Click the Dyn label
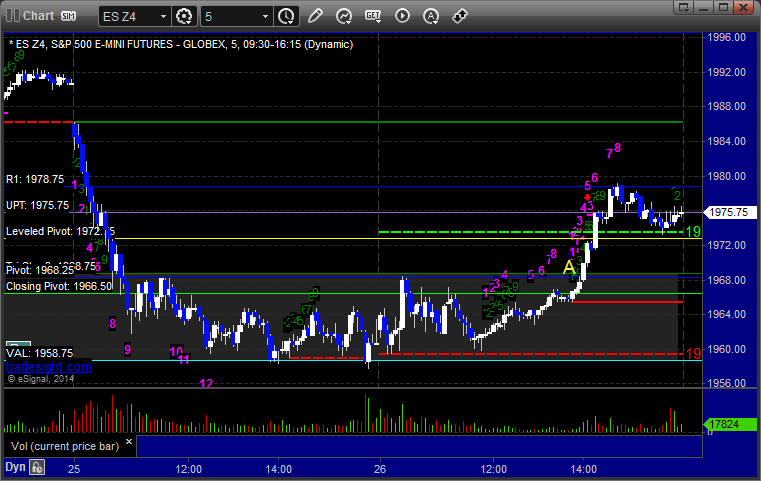The width and height of the screenshot is (761, 481). tap(15, 467)
